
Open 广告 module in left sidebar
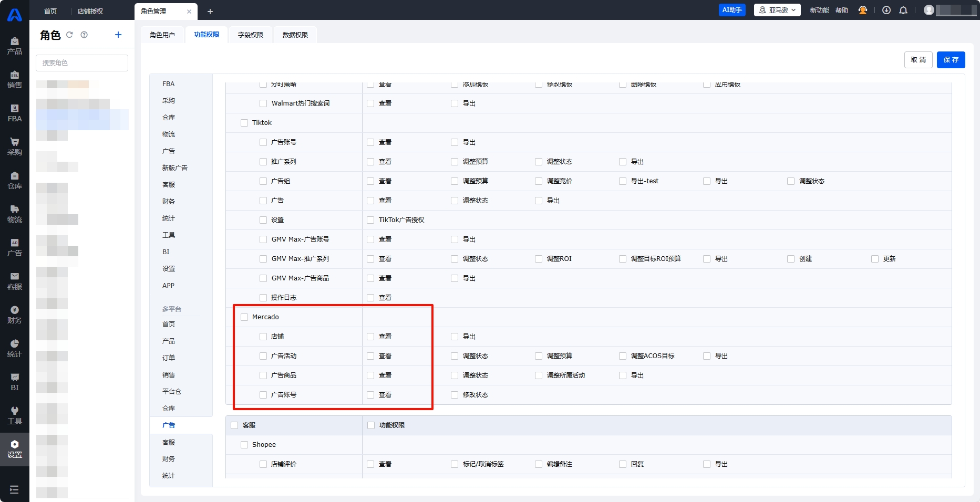[x=15, y=247]
